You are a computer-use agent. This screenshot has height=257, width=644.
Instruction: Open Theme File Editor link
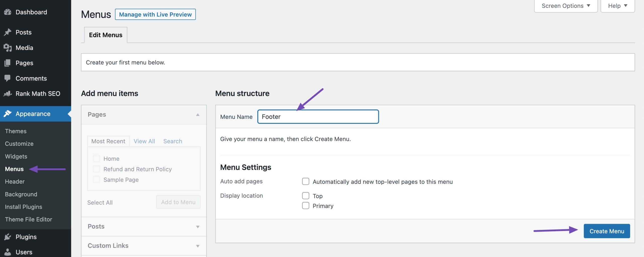point(29,219)
